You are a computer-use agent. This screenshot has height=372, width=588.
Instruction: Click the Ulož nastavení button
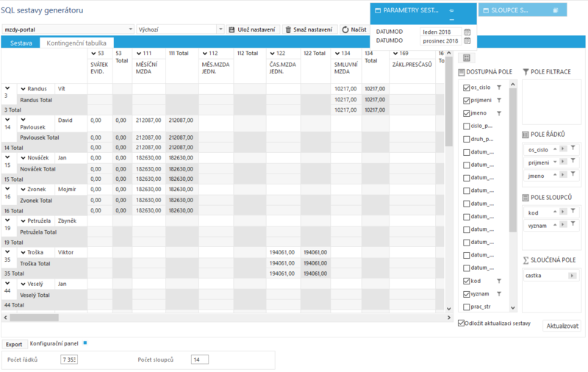click(x=253, y=29)
